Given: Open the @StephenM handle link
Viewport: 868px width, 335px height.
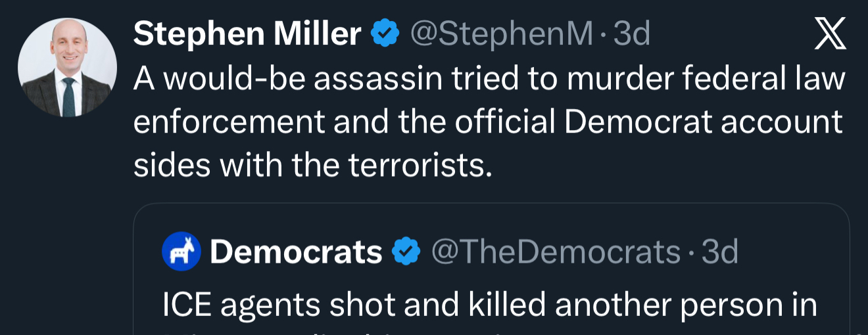Looking at the screenshot, I should [x=501, y=34].
